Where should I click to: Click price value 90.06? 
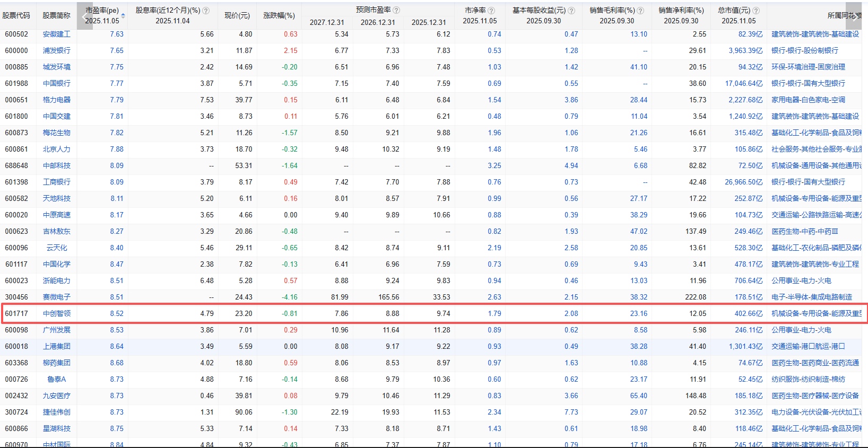click(244, 412)
